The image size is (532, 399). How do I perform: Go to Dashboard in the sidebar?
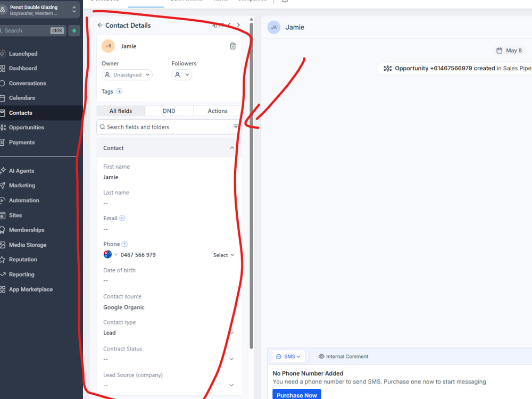coord(23,68)
